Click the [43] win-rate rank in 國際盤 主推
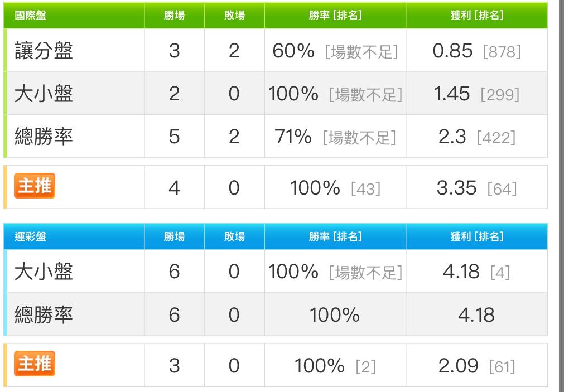The image size is (569, 392). click(365, 189)
